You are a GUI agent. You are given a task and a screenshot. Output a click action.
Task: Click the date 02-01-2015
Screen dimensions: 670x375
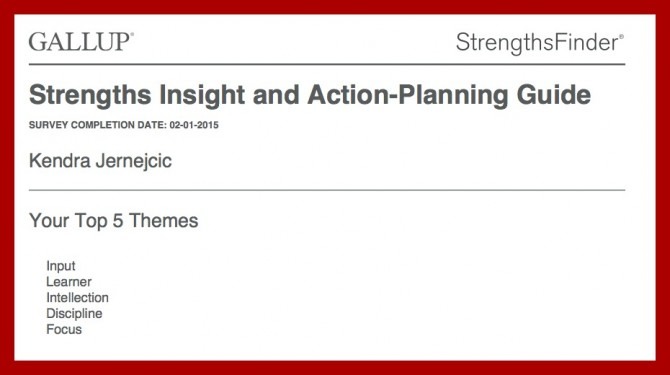(194, 125)
